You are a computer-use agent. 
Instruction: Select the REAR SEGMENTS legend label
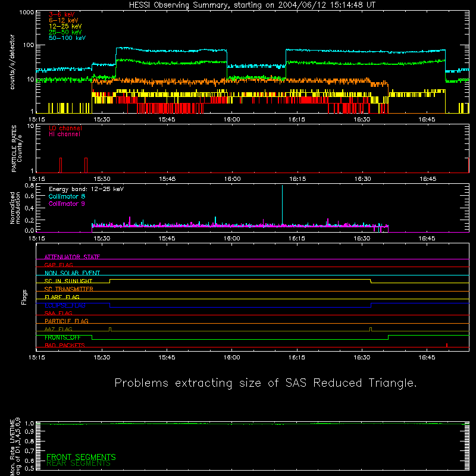(79, 464)
